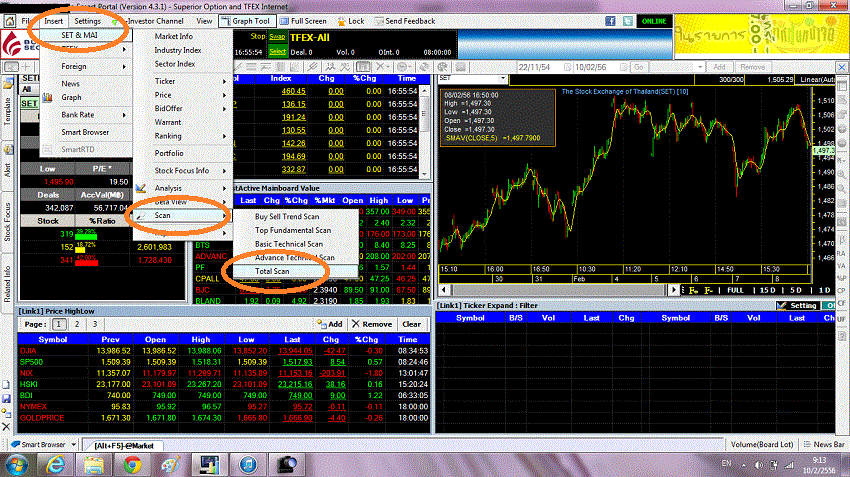
Task: Expand the BidOffer submenu
Action: (x=183, y=108)
